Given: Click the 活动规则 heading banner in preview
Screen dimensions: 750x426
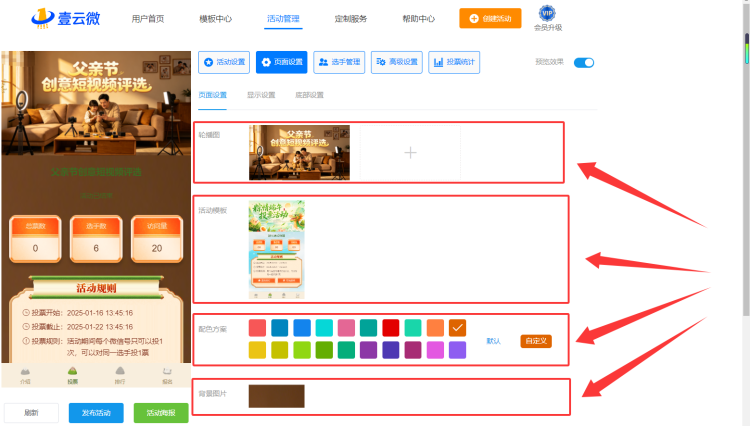Looking at the screenshot, I should [x=96, y=288].
